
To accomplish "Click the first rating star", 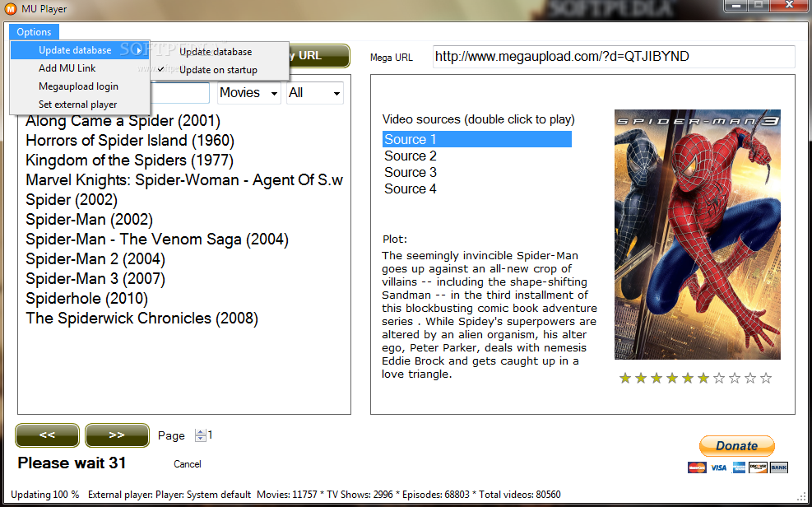I will click(625, 378).
